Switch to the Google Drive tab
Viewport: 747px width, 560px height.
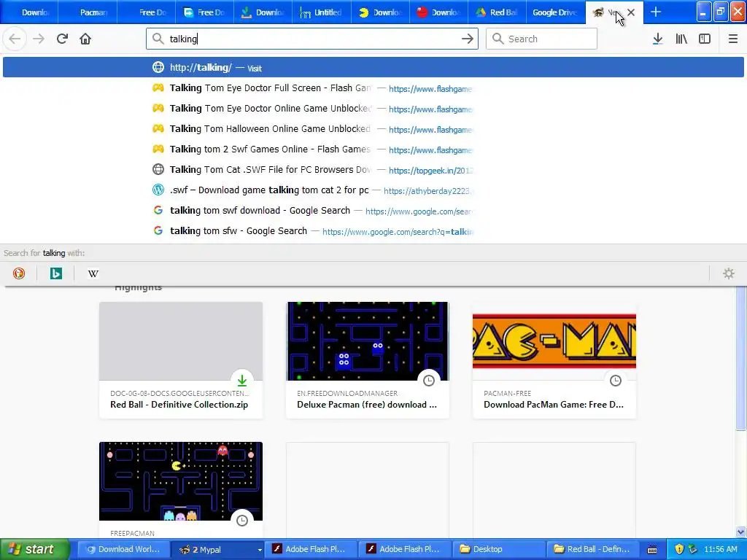(555, 12)
